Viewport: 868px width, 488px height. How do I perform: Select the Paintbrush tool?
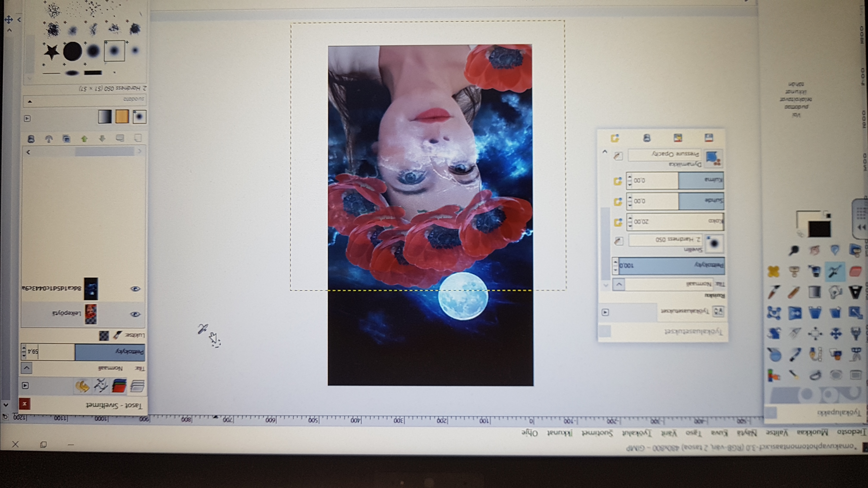774,292
